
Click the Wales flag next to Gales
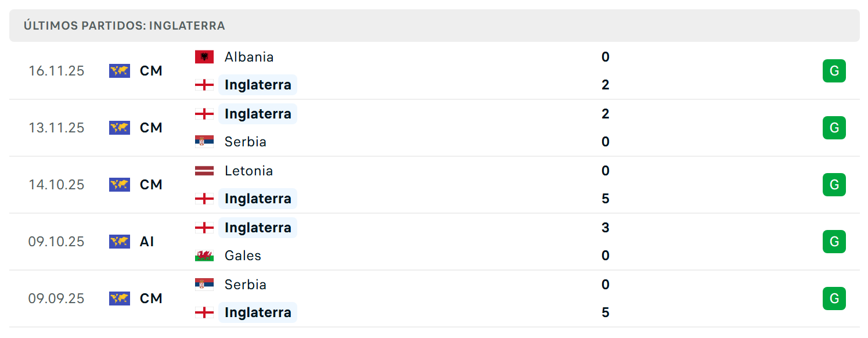click(x=204, y=256)
